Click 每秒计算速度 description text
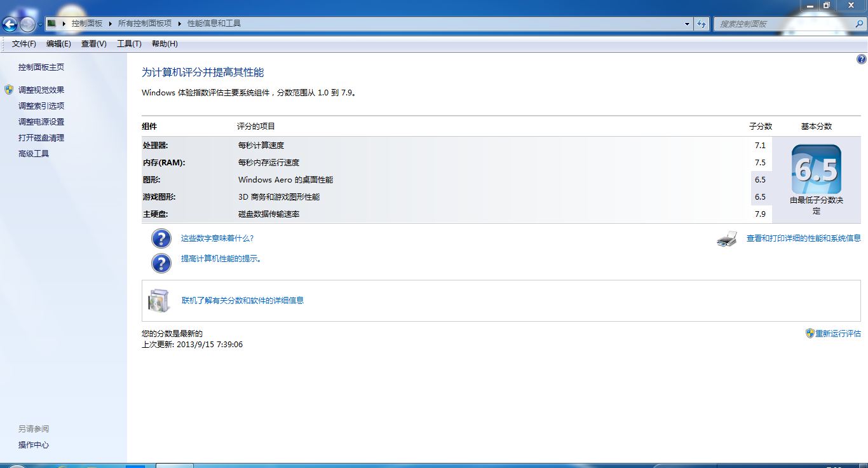 (x=261, y=146)
